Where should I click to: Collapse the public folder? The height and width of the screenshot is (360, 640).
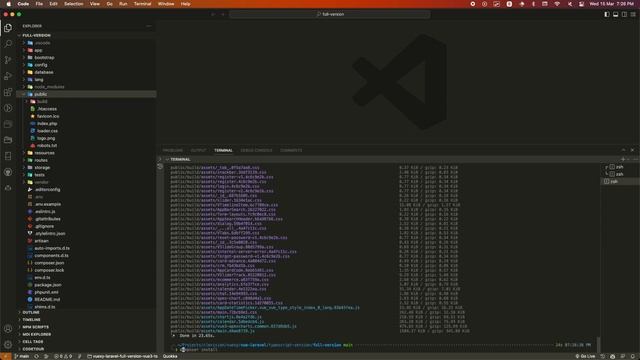[x=87, y=94]
